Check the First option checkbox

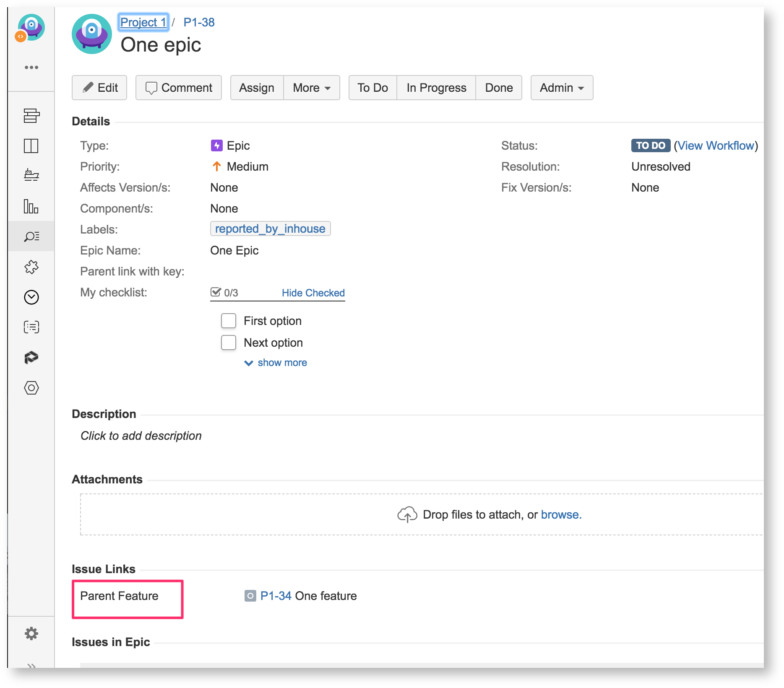click(229, 321)
